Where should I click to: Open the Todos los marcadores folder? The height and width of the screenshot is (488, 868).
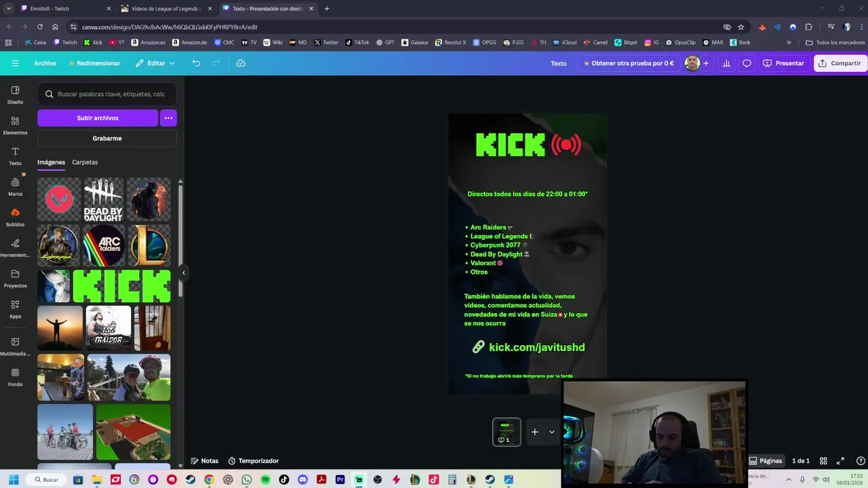pyautogui.click(x=835, y=42)
